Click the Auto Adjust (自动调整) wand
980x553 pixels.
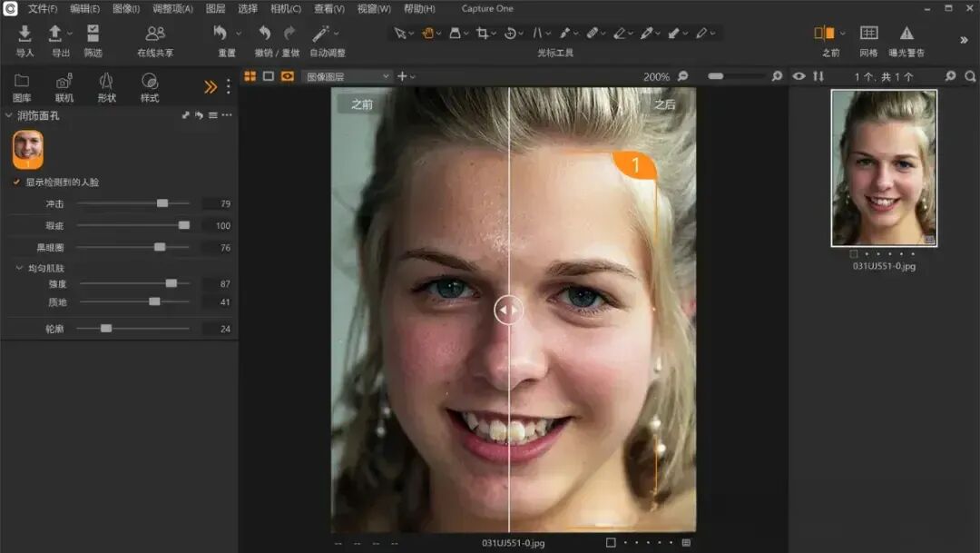coord(321,34)
